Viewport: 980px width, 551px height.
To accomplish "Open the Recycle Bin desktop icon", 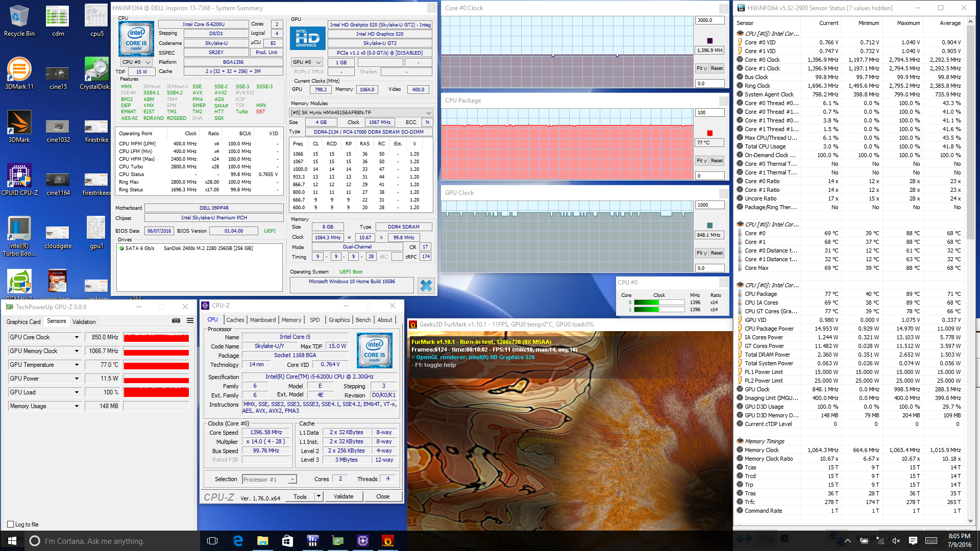I will 19,20.
